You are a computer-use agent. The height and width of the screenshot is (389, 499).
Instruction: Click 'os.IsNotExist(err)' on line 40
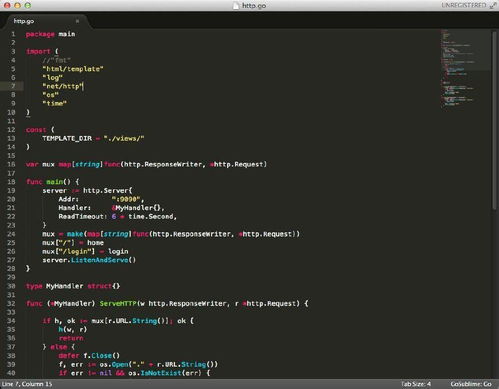click(x=165, y=373)
